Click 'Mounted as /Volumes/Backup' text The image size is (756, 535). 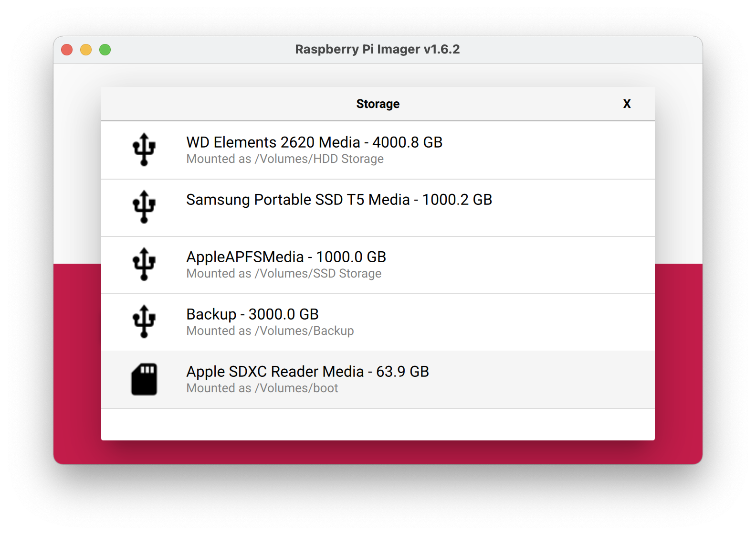[270, 331]
